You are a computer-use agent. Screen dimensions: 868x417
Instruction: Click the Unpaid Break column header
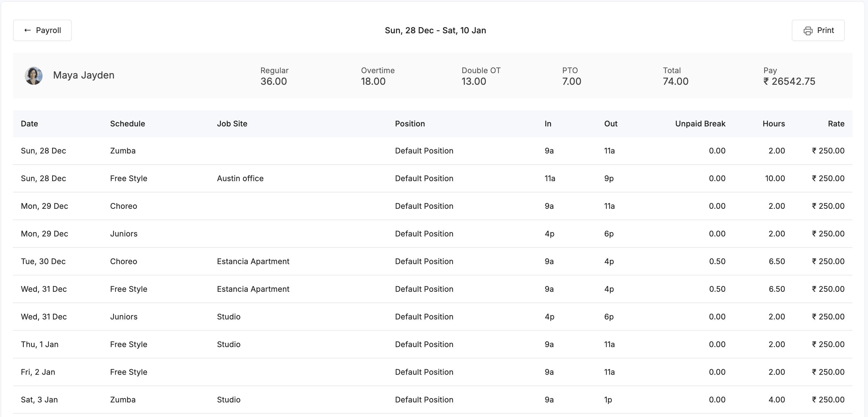[700, 123]
